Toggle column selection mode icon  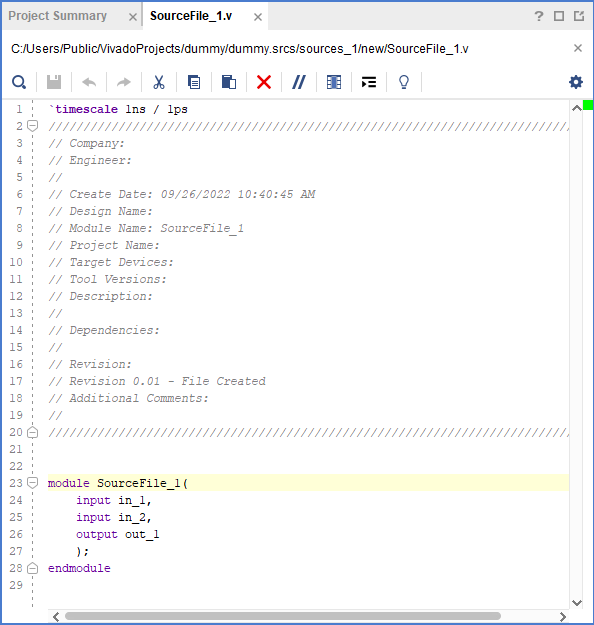click(334, 83)
